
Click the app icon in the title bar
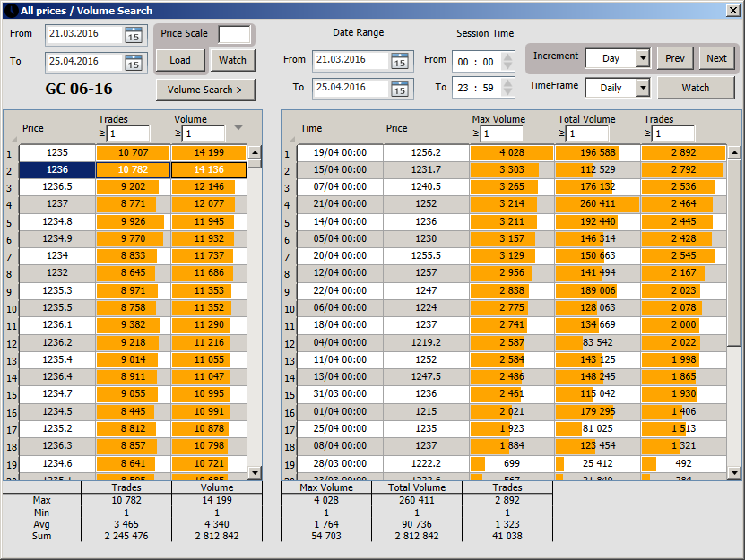click(x=11, y=11)
